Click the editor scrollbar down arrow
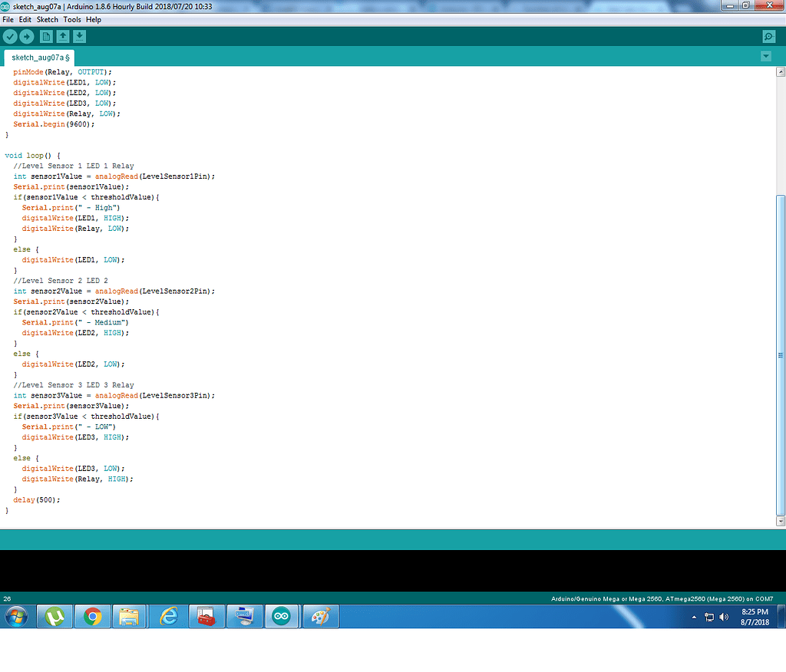Image resolution: width=786 pixels, height=672 pixels. 781,521
